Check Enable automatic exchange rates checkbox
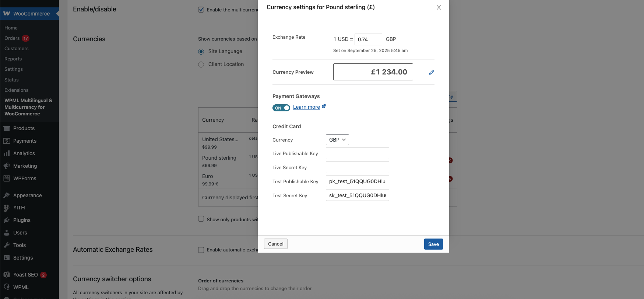This screenshot has height=299, width=644. click(x=201, y=250)
